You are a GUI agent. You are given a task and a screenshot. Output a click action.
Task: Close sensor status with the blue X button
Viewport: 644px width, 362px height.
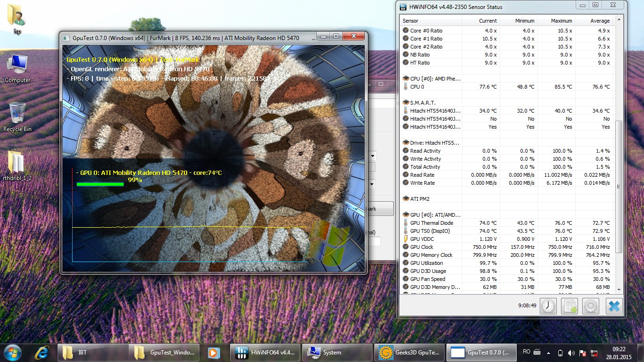point(614,306)
